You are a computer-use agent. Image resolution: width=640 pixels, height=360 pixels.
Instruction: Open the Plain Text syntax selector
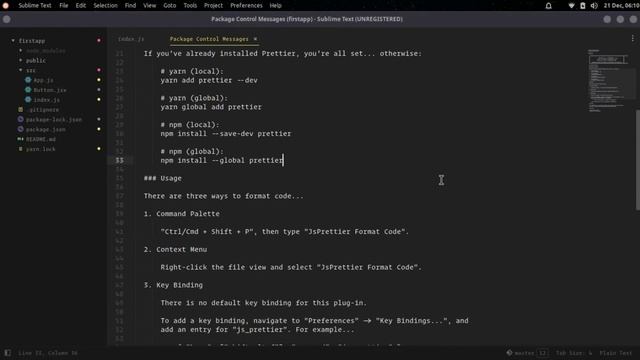[616, 353]
